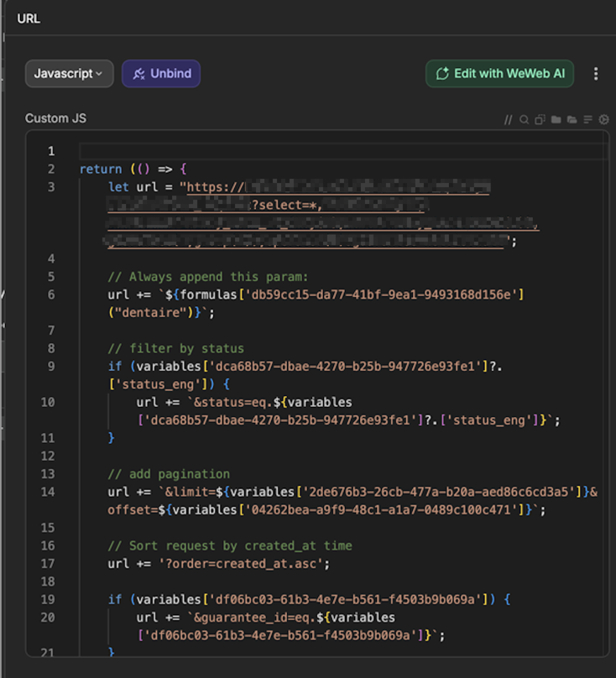Viewport: 616px width, 678px height.
Task: Click '?order=created_at.asc' string on line 17
Action: pos(241,564)
